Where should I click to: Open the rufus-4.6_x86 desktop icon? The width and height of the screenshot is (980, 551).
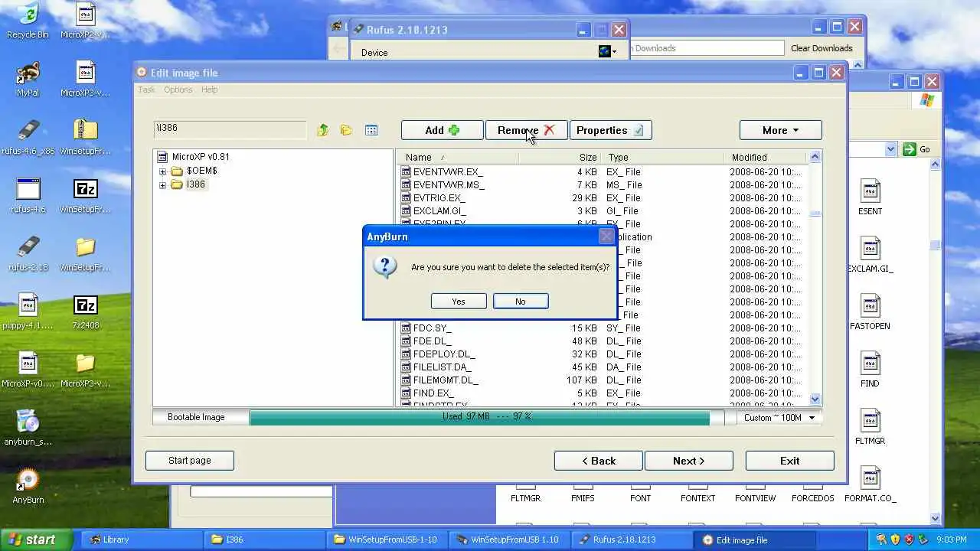pyautogui.click(x=28, y=137)
